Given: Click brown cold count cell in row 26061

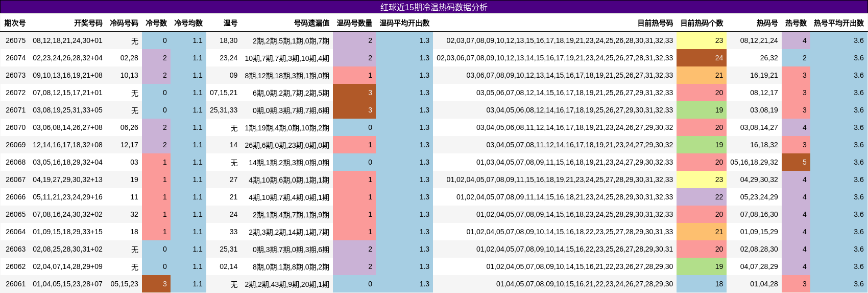Looking at the screenshot, I should (156, 284).
